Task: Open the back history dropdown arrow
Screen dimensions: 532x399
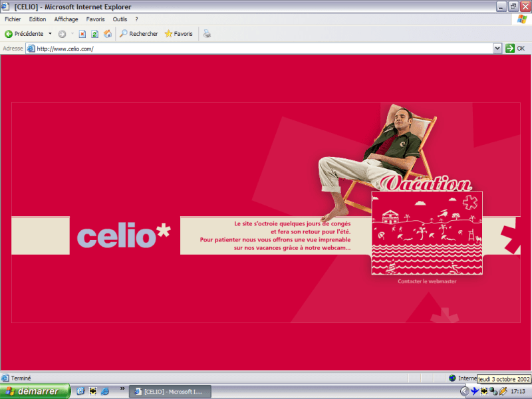Action: (51, 34)
